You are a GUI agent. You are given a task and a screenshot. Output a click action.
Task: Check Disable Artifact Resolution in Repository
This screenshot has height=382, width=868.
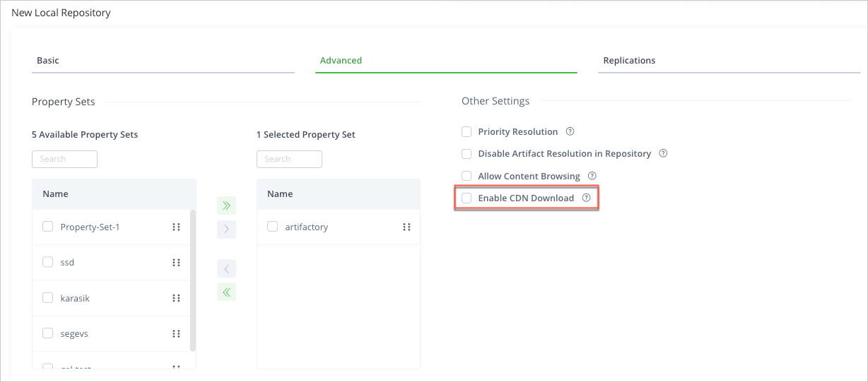coord(467,154)
